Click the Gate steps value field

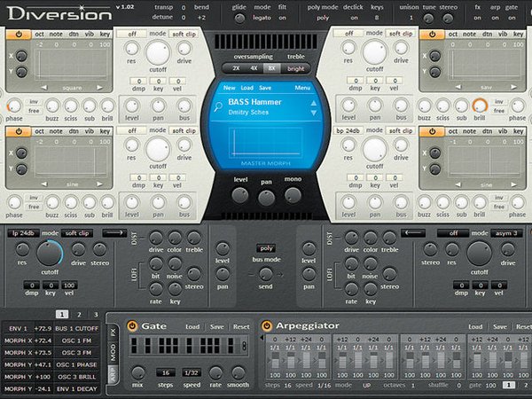click(166, 372)
